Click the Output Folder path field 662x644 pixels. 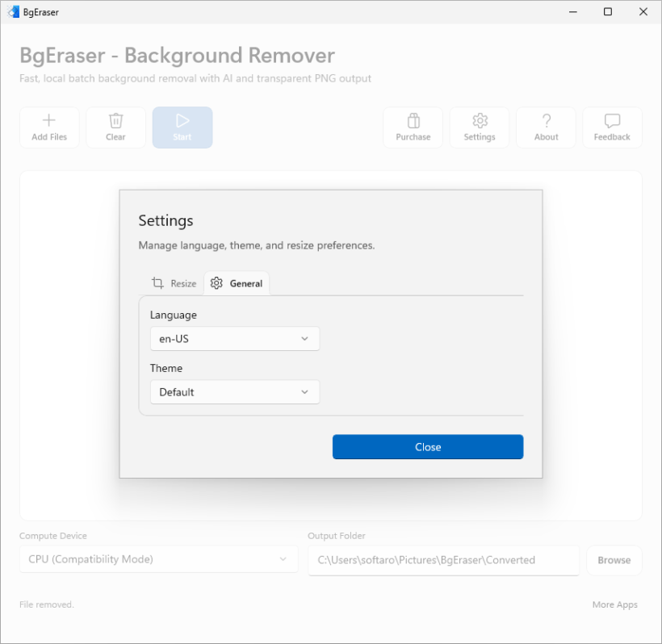click(444, 560)
